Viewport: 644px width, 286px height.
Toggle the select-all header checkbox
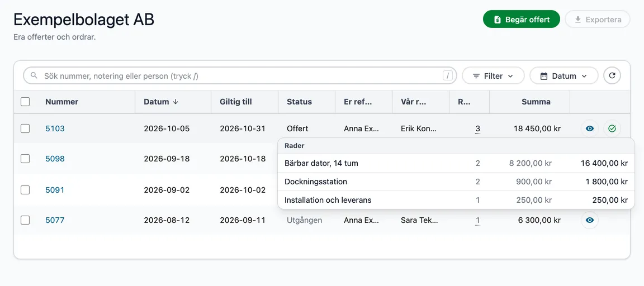[25, 102]
